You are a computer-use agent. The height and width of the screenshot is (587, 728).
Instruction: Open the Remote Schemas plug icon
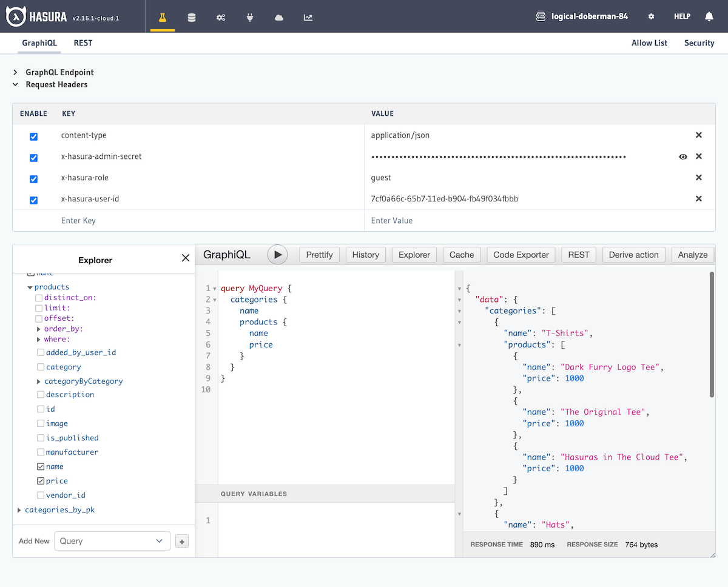coord(250,17)
